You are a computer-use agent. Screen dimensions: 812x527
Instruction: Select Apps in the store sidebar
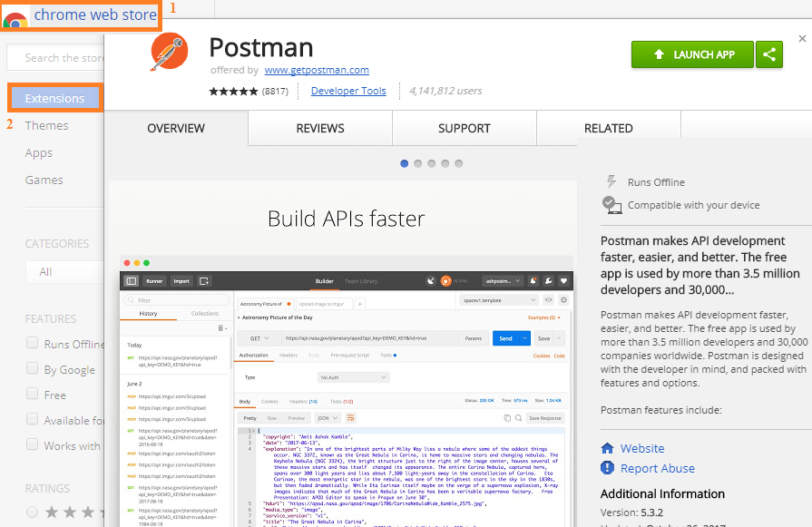[x=39, y=153]
